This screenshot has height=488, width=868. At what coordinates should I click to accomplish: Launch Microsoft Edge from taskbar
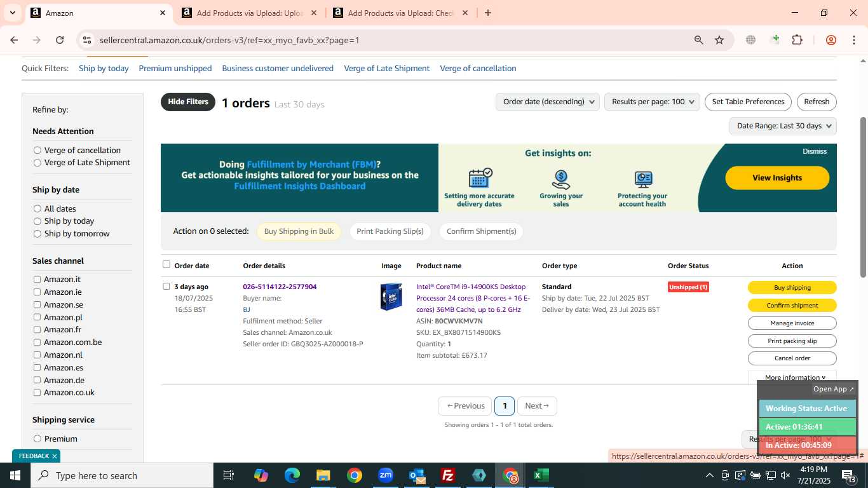[x=292, y=475]
